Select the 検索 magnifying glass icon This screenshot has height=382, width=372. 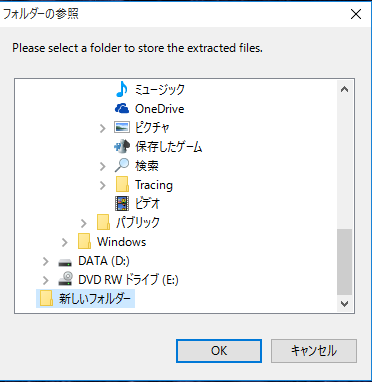pos(122,166)
